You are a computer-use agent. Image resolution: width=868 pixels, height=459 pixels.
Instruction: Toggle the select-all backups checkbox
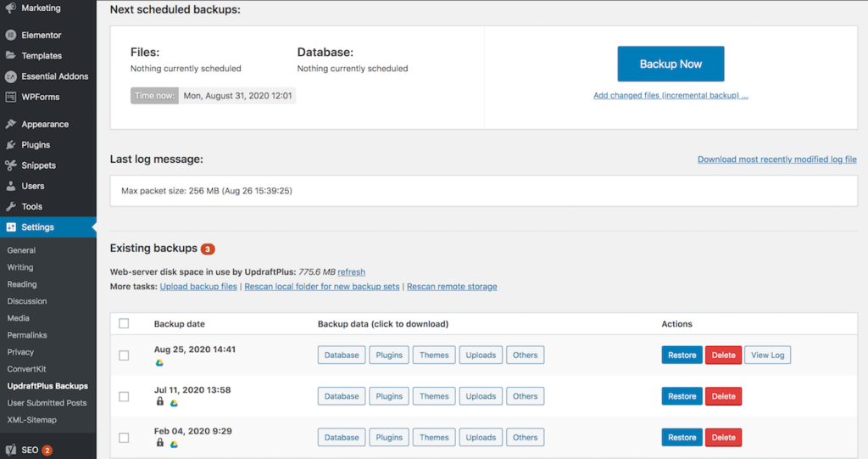pos(124,323)
